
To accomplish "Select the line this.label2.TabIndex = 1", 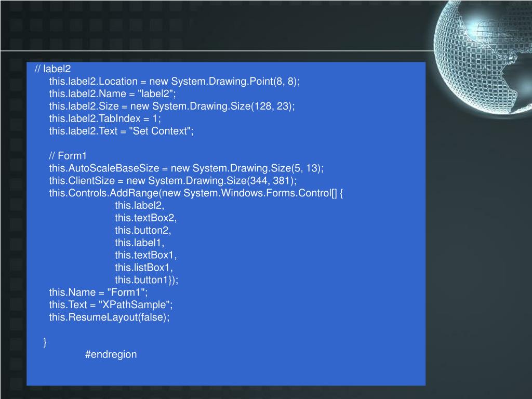I will 105,118.
